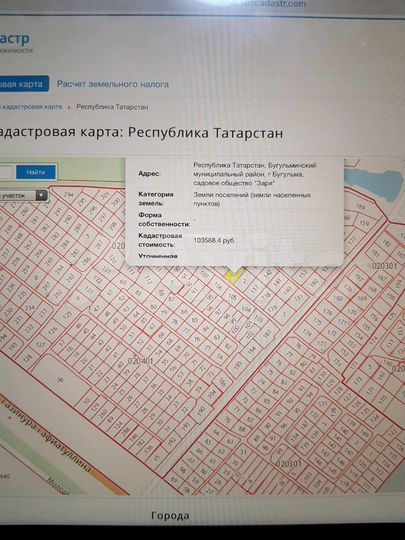
Task: Select parcel 287 on the map
Action: point(99,244)
